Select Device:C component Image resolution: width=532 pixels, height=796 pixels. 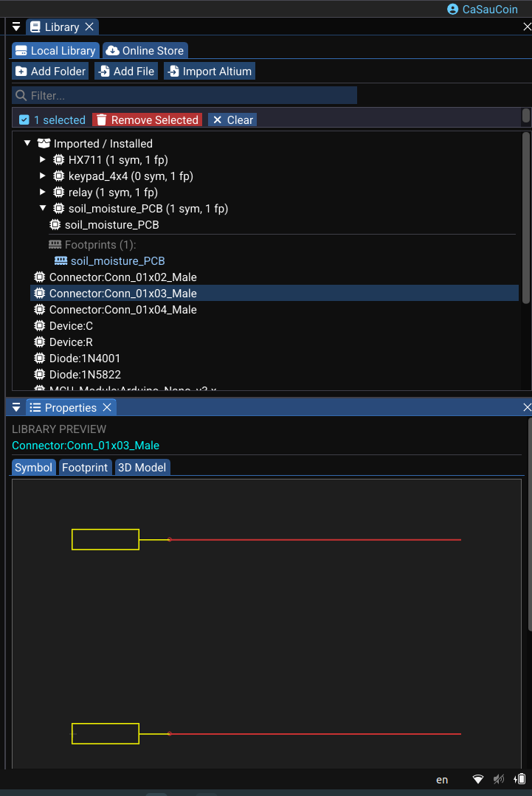(x=71, y=326)
